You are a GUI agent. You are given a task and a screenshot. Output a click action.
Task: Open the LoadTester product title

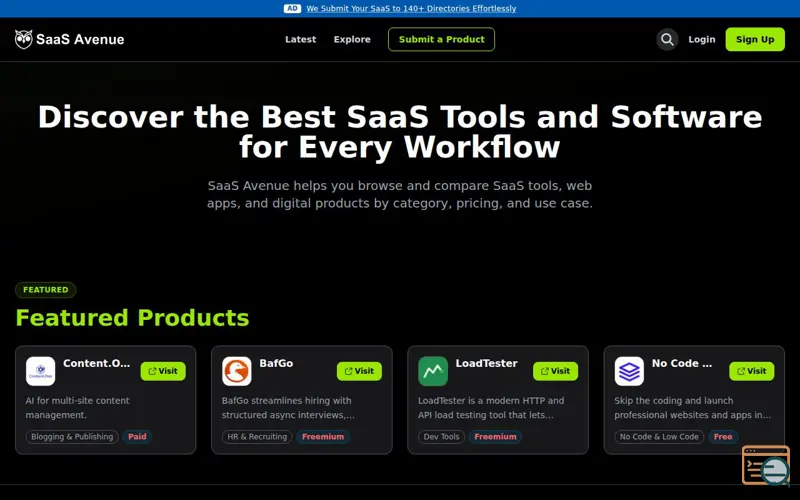(x=486, y=363)
